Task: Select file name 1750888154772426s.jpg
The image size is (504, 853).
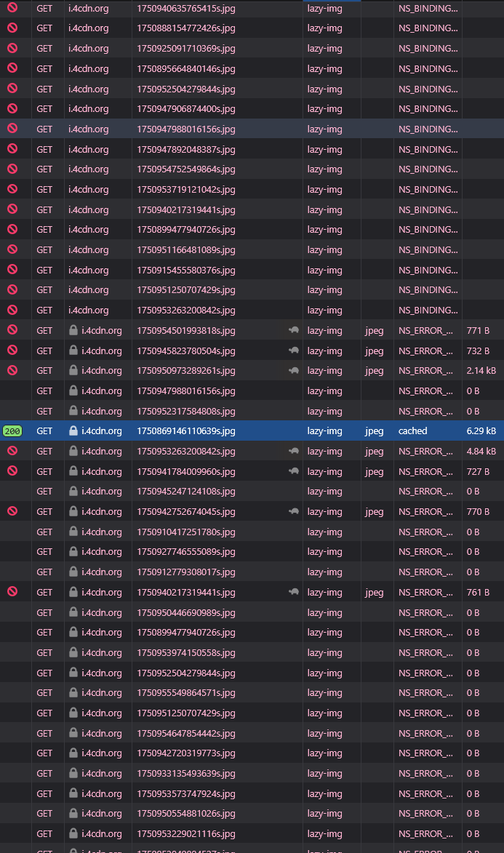Action: 186,28
